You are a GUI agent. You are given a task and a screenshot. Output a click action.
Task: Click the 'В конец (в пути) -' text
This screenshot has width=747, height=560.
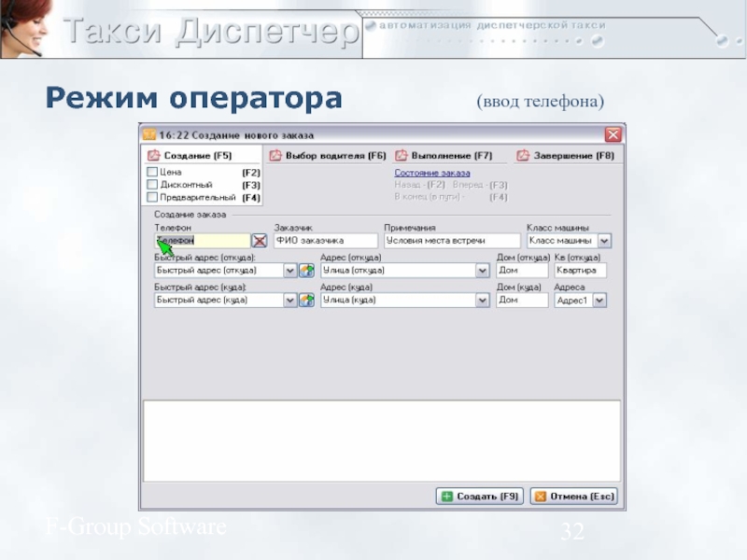click(430, 197)
